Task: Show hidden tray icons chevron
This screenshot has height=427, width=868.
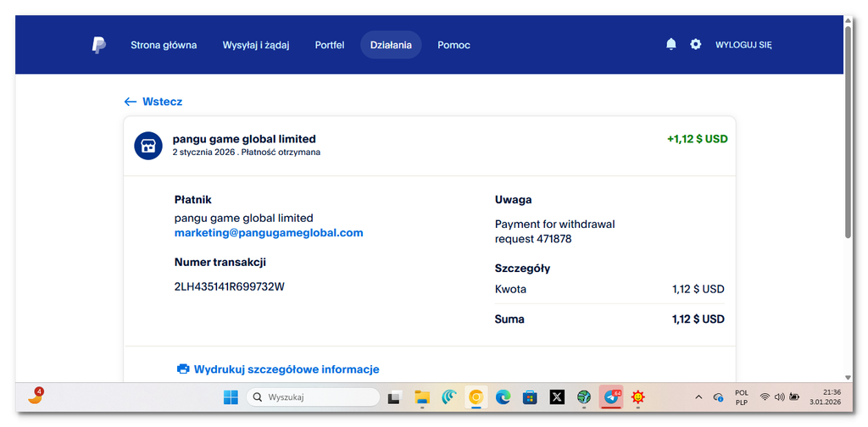Action: pos(698,397)
